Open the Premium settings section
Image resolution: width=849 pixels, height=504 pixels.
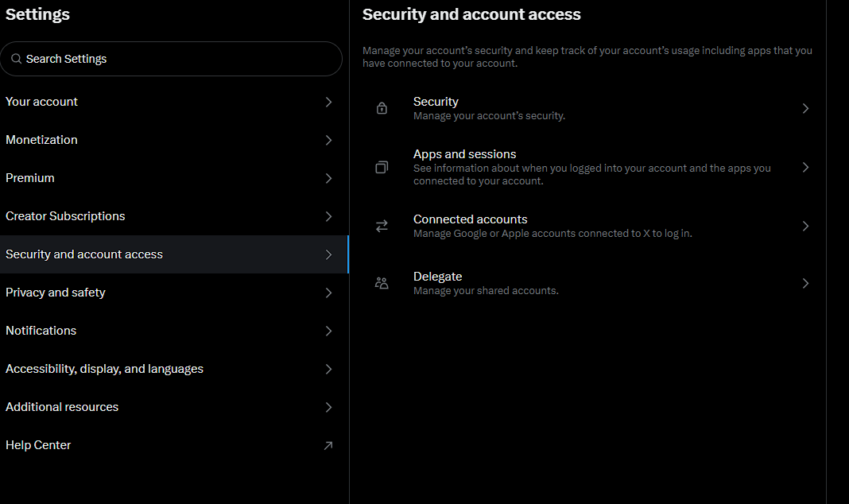point(174,178)
